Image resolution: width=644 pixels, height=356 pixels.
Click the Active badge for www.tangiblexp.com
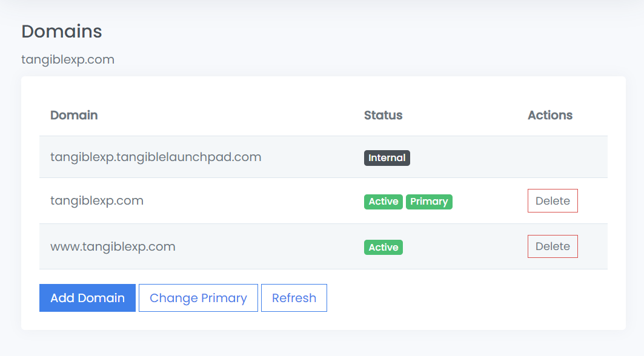coord(383,247)
